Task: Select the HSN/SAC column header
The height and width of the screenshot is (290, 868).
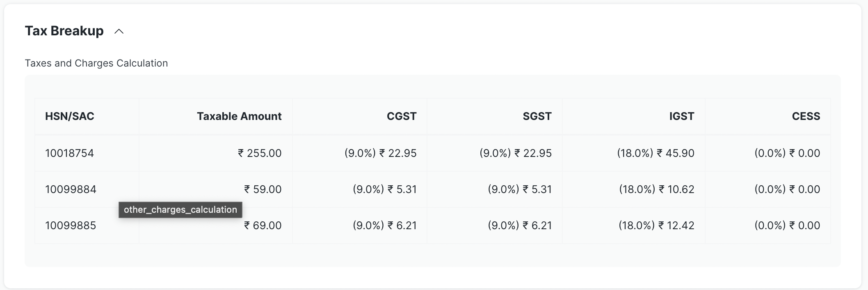Action: point(70,116)
